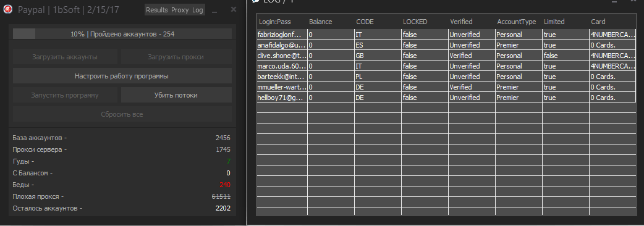Viewport: 644px width, 226px height.
Task: Click the Verified column header
Action: pos(472,22)
